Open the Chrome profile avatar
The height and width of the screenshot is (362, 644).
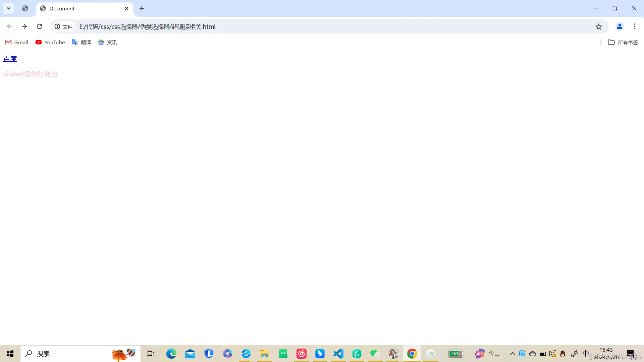620,26
